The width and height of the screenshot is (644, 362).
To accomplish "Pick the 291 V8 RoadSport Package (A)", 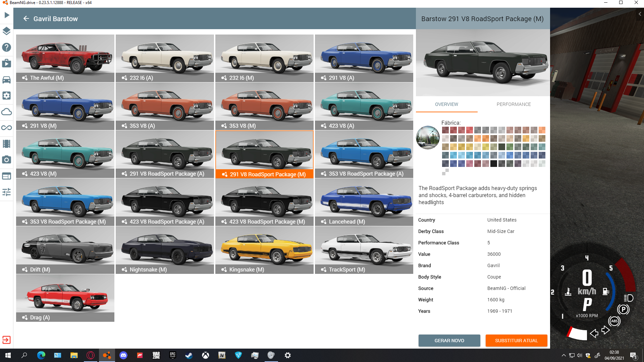I will tap(165, 154).
